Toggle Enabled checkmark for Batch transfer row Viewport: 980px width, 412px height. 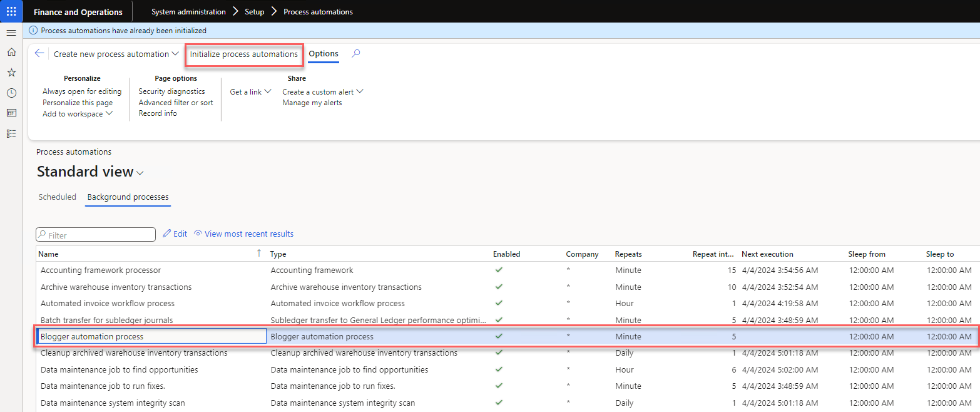pyautogui.click(x=499, y=320)
